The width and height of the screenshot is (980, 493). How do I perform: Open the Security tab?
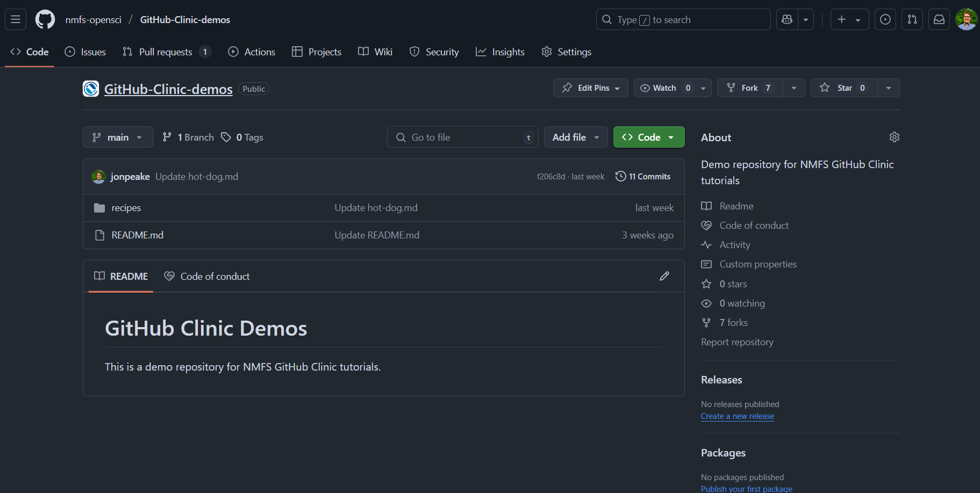434,52
